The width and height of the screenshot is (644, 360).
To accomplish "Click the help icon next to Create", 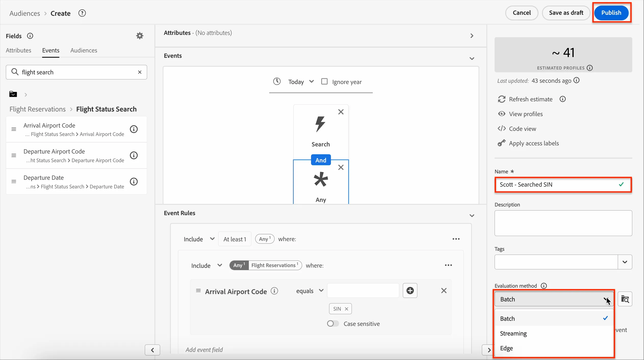I will point(82,13).
